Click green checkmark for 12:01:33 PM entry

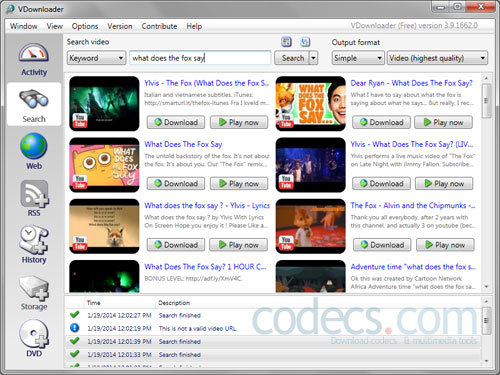[x=75, y=354]
